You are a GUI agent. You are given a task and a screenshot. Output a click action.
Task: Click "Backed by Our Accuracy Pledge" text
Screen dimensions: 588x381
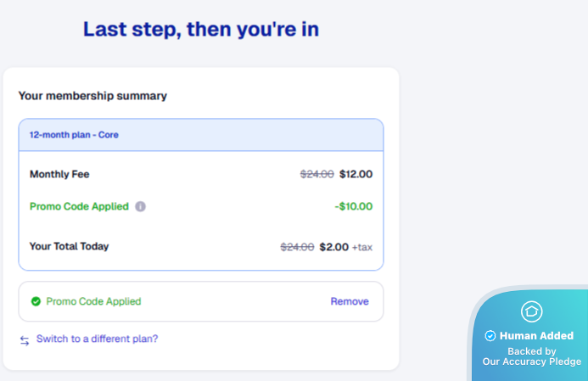pos(532,356)
